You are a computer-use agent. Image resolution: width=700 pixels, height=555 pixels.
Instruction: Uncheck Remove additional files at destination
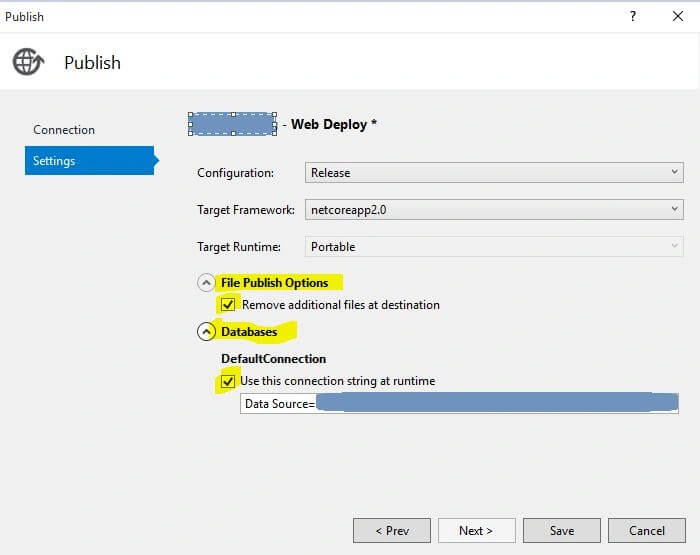tap(228, 305)
